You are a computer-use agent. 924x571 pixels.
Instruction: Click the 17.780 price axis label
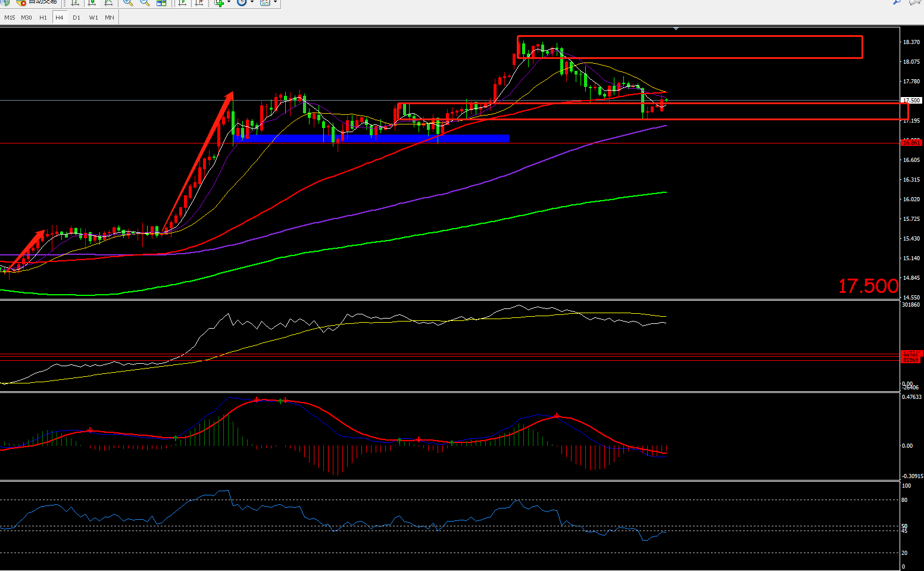[911, 82]
